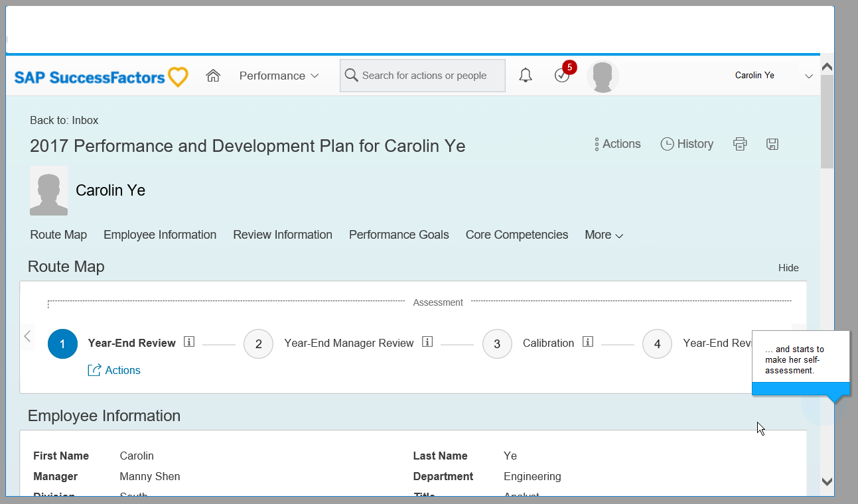Click the Employee Information section heading
The image size is (858, 504).
(x=104, y=416)
